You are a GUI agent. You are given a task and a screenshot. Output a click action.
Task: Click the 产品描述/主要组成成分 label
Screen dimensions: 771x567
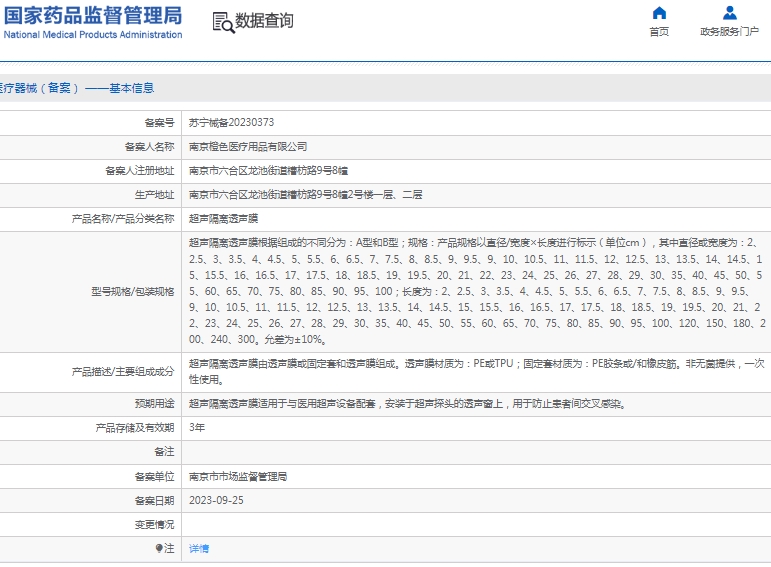[123, 372]
